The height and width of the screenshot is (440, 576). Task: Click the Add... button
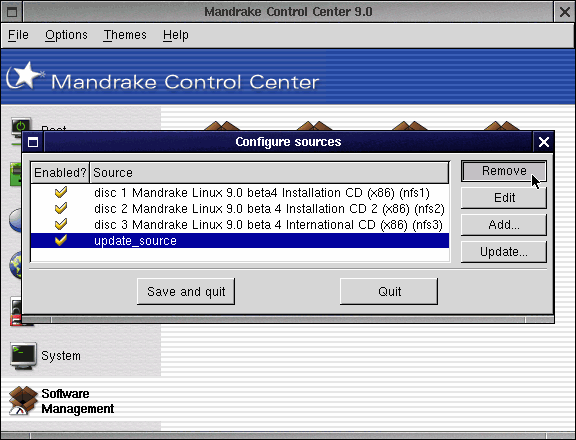click(x=504, y=224)
